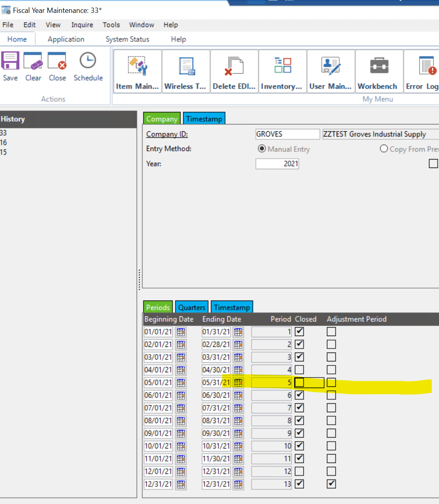The height and width of the screenshot is (504, 439).
Task: Click the Company ID label link
Action: pos(167,134)
